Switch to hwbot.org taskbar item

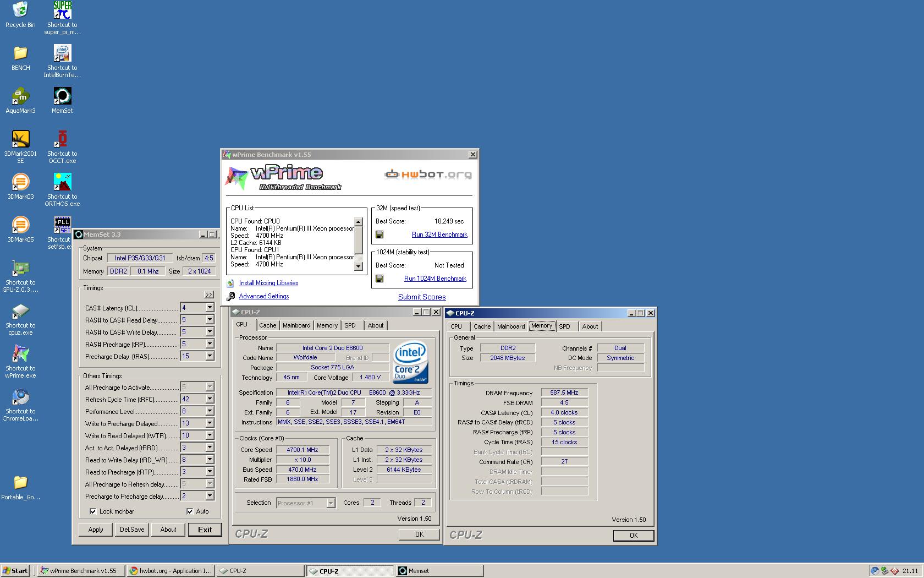pos(170,571)
